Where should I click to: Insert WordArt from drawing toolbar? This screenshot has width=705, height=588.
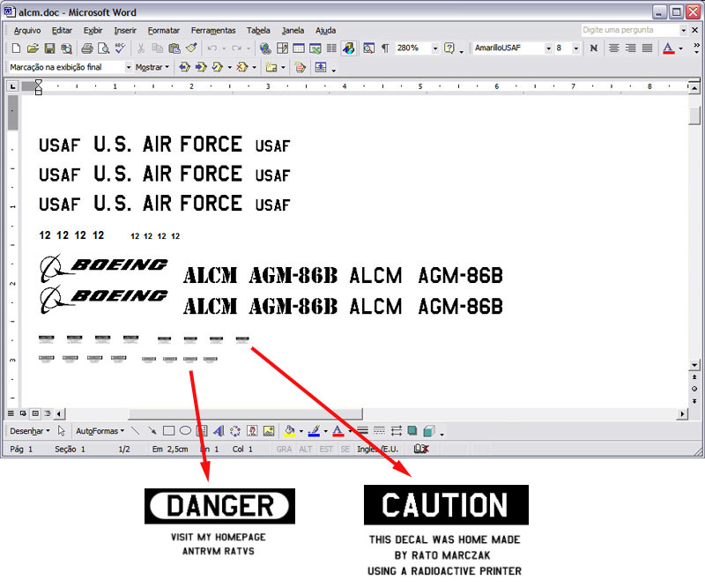pyautogui.click(x=219, y=431)
